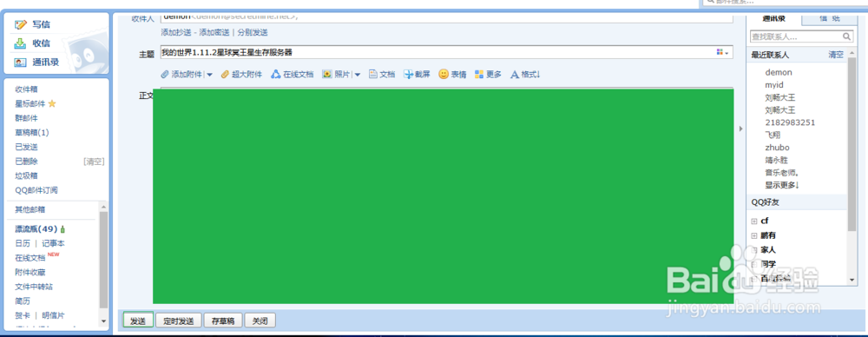Open 漂流瓶(49) drift bottles

(x=36, y=229)
